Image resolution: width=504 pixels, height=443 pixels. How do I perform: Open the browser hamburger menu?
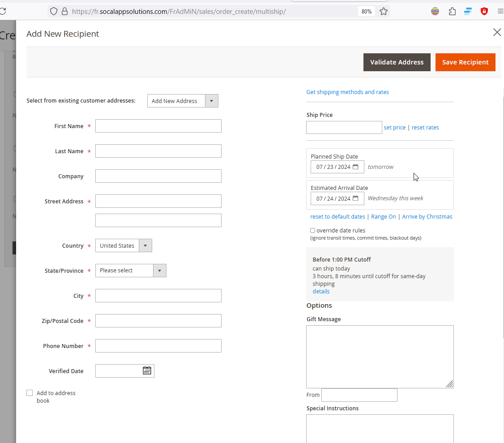[500, 12]
